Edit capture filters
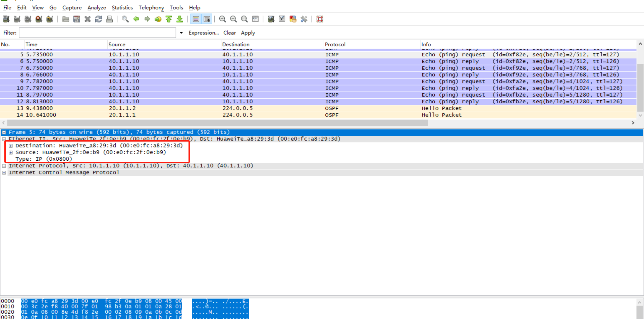The image size is (644, 319). pyautogui.click(x=271, y=19)
